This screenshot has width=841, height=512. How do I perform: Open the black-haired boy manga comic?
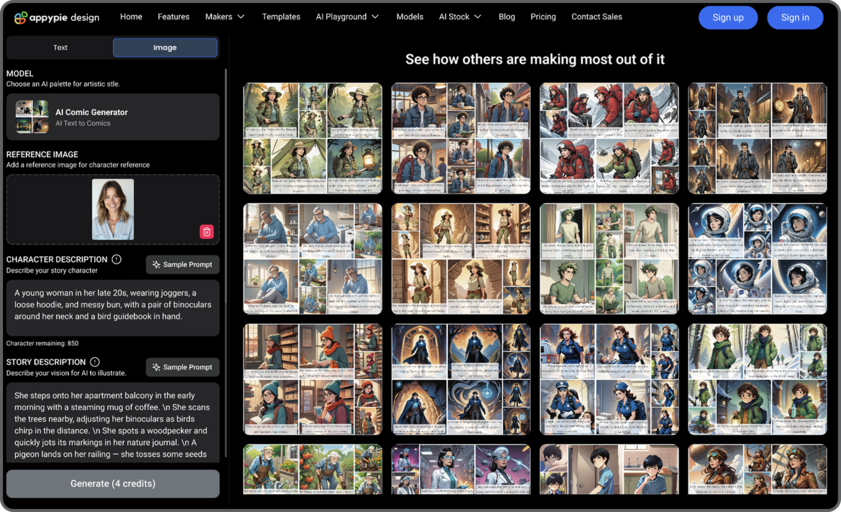point(609,469)
